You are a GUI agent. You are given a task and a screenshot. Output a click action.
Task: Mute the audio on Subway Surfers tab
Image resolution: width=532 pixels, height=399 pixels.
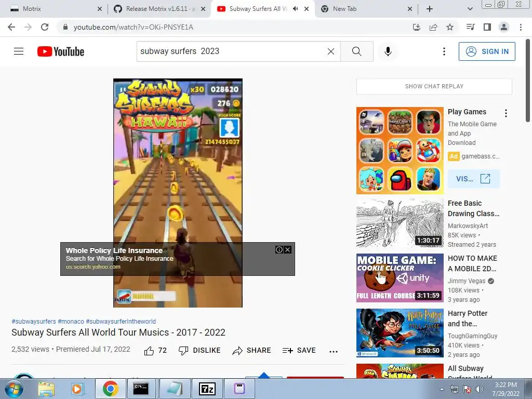click(x=296, y=9)
